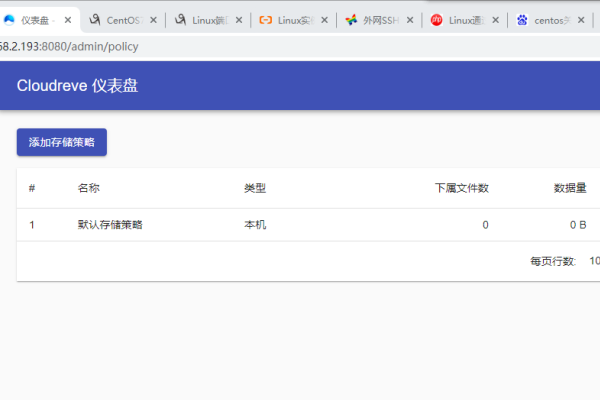Close the 仪表盘 tab

(68, 20)
